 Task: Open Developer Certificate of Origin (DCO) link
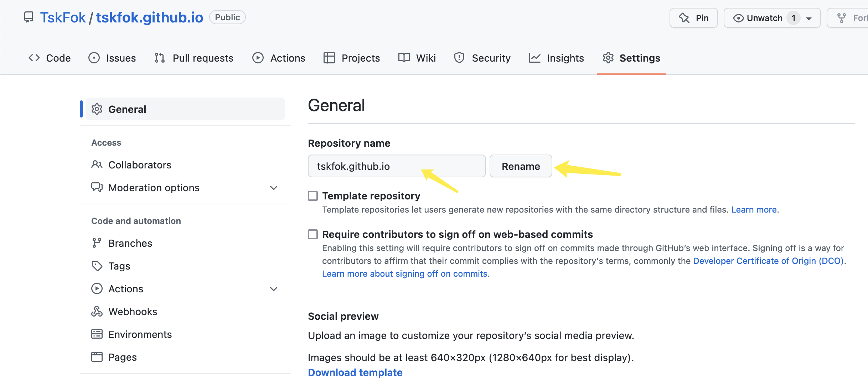[768, 261]
